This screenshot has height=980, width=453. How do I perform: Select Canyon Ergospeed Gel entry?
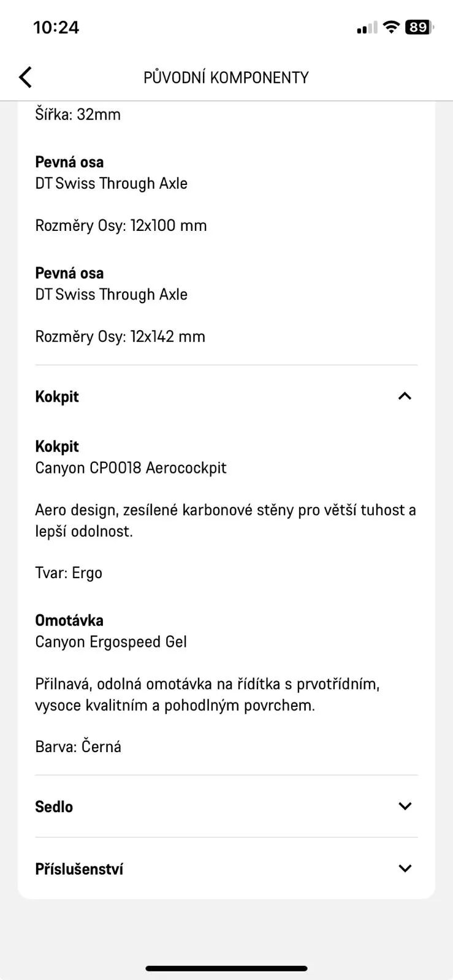click(111, 642)
